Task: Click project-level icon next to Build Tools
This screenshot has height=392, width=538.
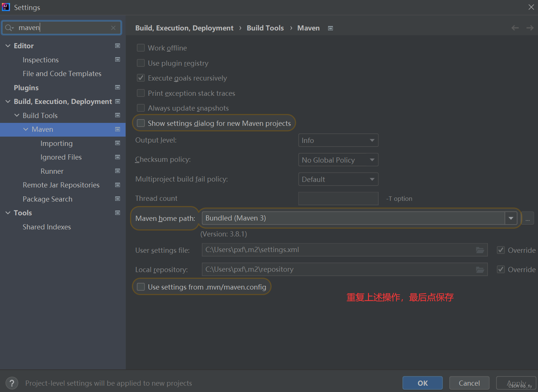Action: 117,115
